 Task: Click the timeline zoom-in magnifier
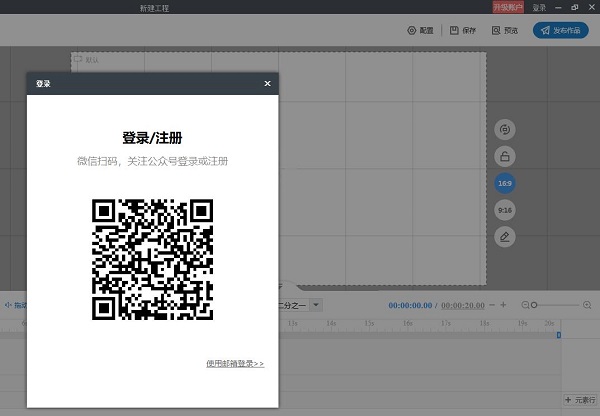tap(587, 305)
